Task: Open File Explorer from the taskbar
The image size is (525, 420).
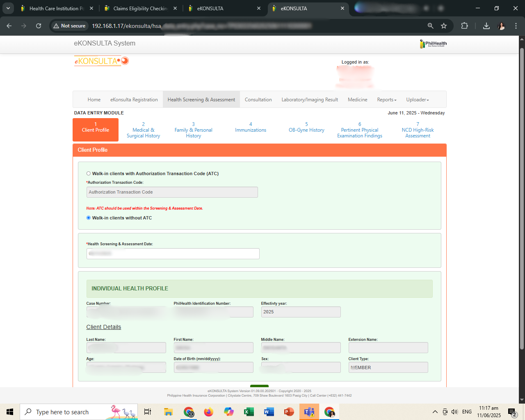Action: click(x=168, y=412)
